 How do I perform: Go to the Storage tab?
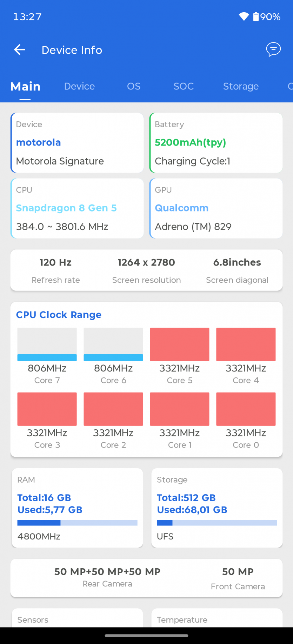click(x=241, y=86)
